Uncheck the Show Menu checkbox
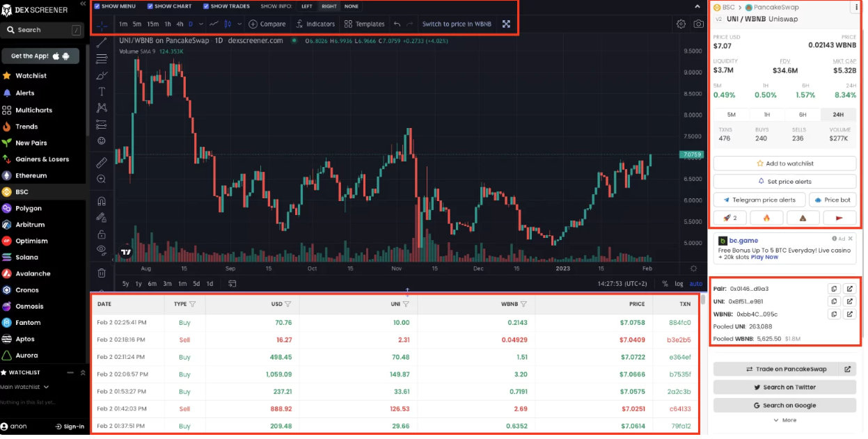The width and height of the screenshot is (868, 439). [x=97, y=6]
